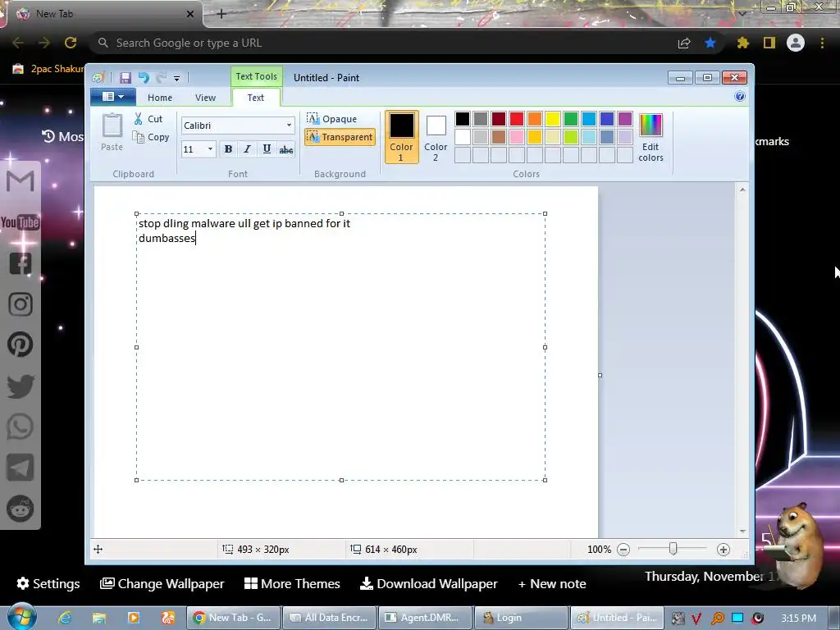Open a new Chrome tab with plus
Image resolution: width=840 pixels, height=630 pixels.
click(221, 14)
